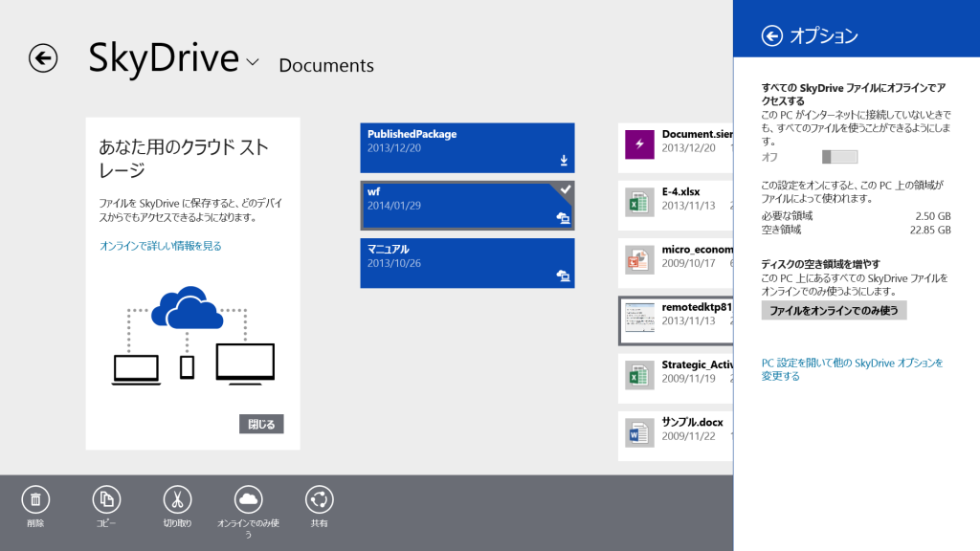Click the 削除 (delete) trash icon
The image size is (980, 551).
tap(35, 499)
